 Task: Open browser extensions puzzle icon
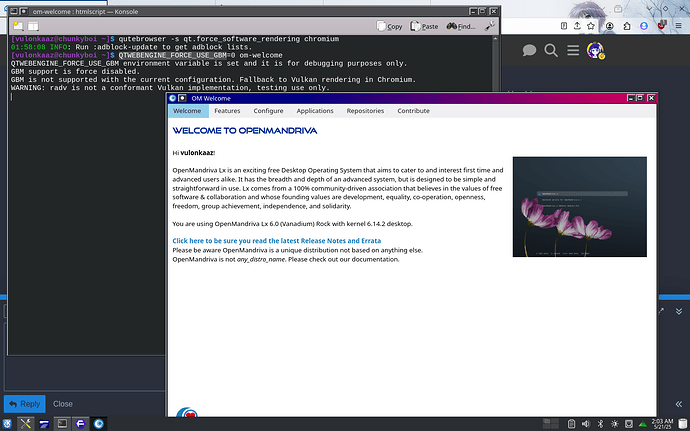627,26
